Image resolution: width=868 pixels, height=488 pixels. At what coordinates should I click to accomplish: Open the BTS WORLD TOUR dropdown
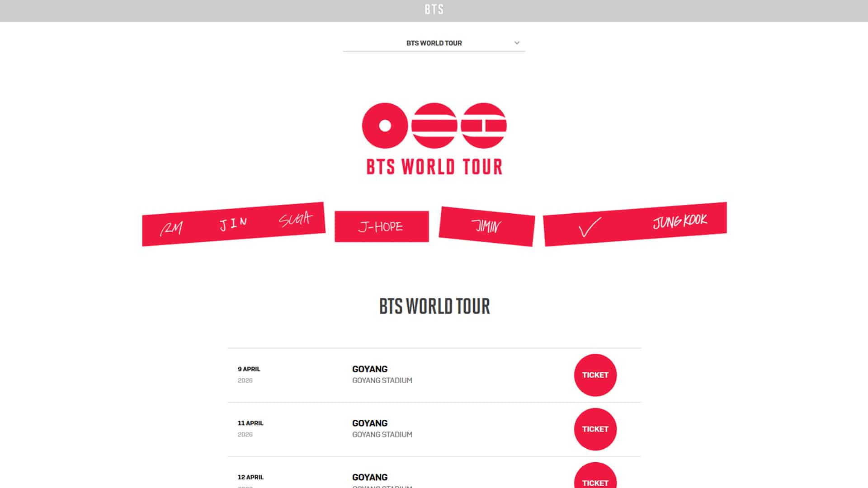pos(434,43)
